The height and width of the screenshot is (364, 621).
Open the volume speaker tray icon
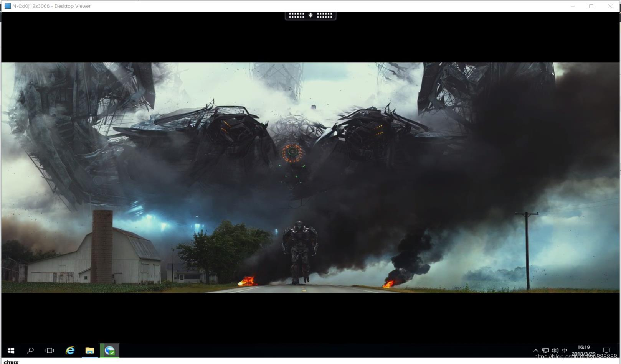click(x=555, y=351)
